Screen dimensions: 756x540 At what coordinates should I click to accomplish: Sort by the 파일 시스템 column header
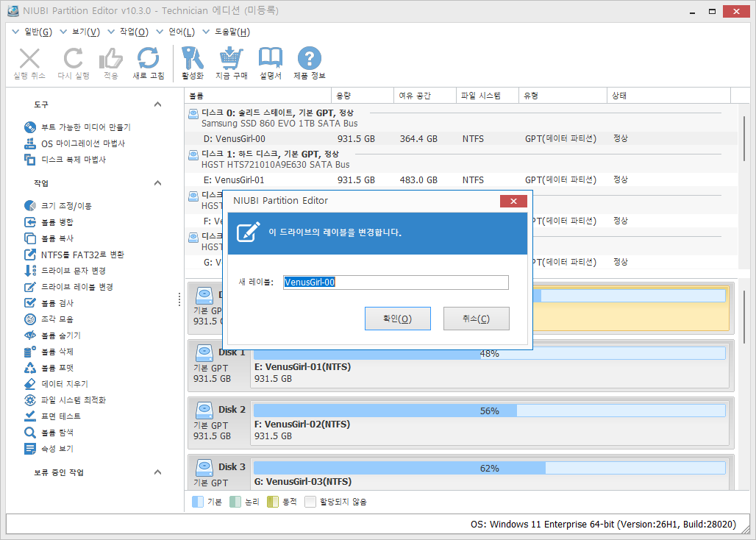pos(488,96)
